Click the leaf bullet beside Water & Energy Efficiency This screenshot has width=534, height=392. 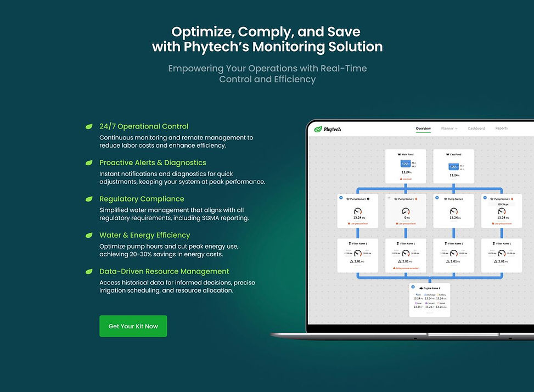pyautogui.click(x=89, y=235)
